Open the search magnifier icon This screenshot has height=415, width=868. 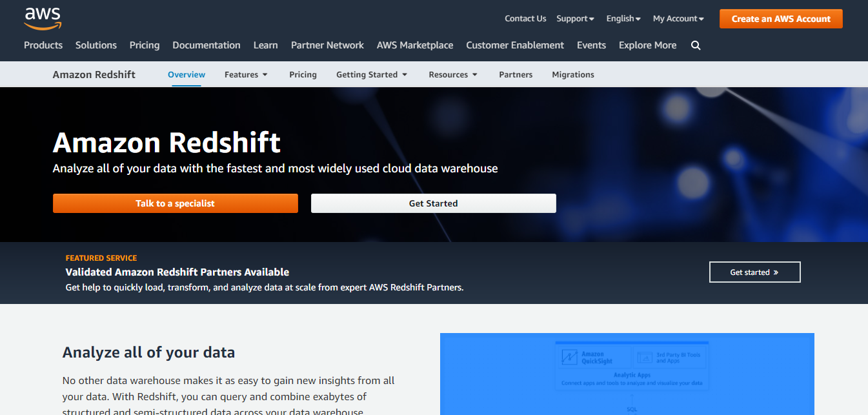(696, 45)
